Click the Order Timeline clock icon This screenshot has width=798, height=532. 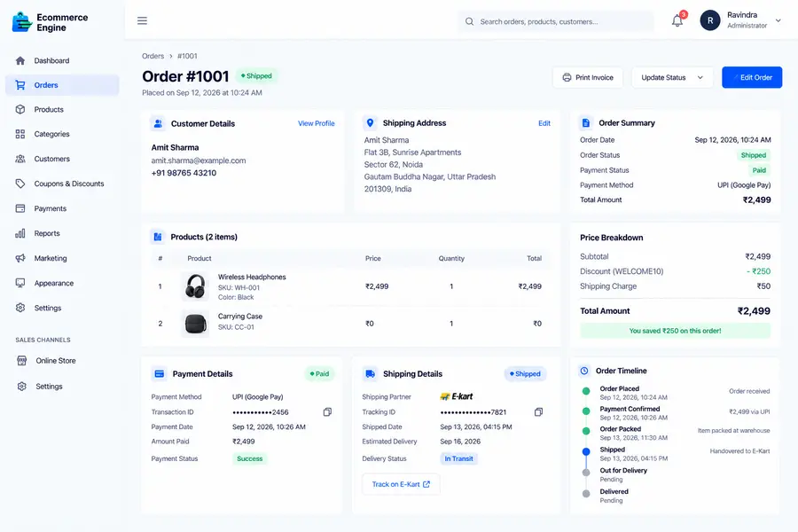coord(584,371)
